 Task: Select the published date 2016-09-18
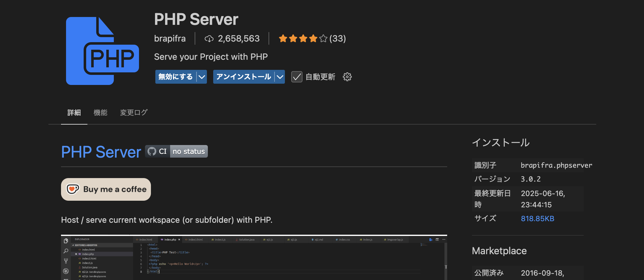pos(542,273)
